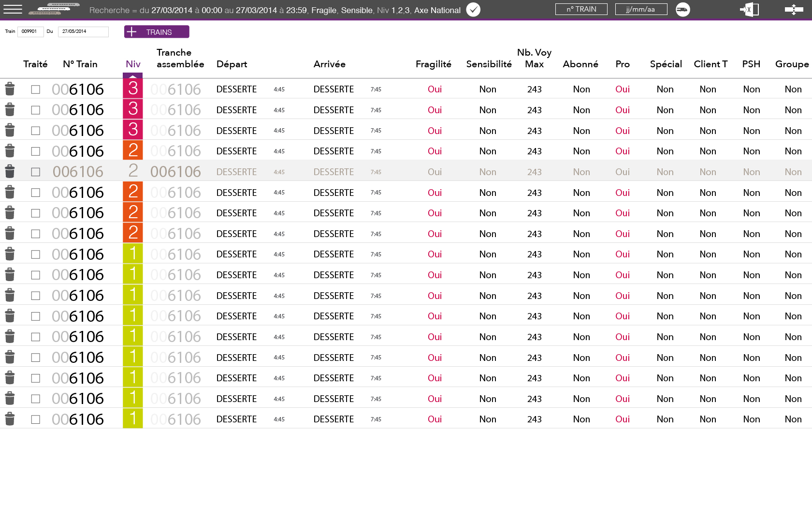
Task: Click the Sensibilité column header
Action: tap(489, 64)
